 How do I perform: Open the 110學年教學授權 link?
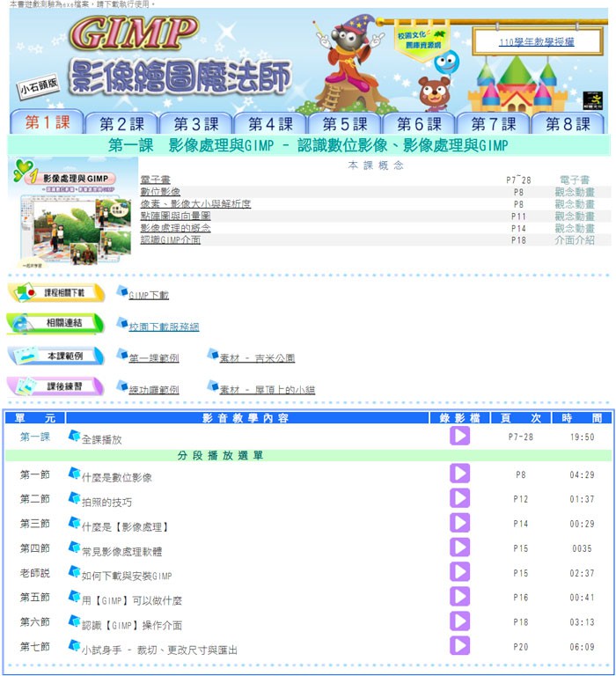pos(536,41)
